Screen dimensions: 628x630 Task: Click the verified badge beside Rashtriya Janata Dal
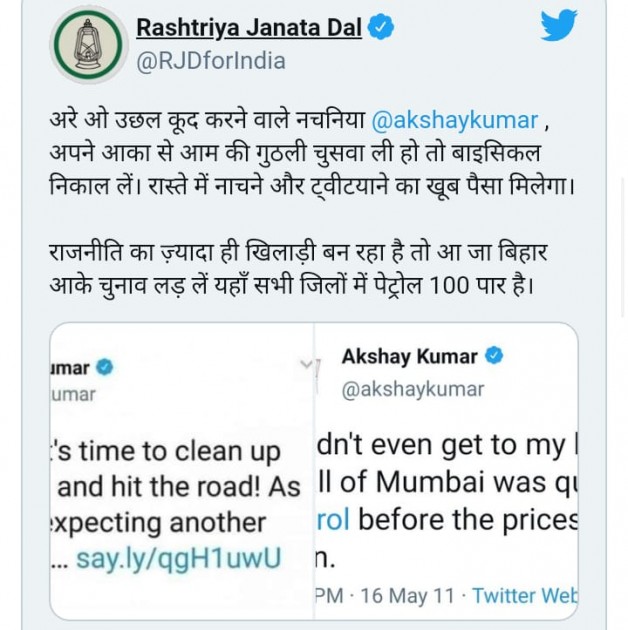(x=380, y=27)
